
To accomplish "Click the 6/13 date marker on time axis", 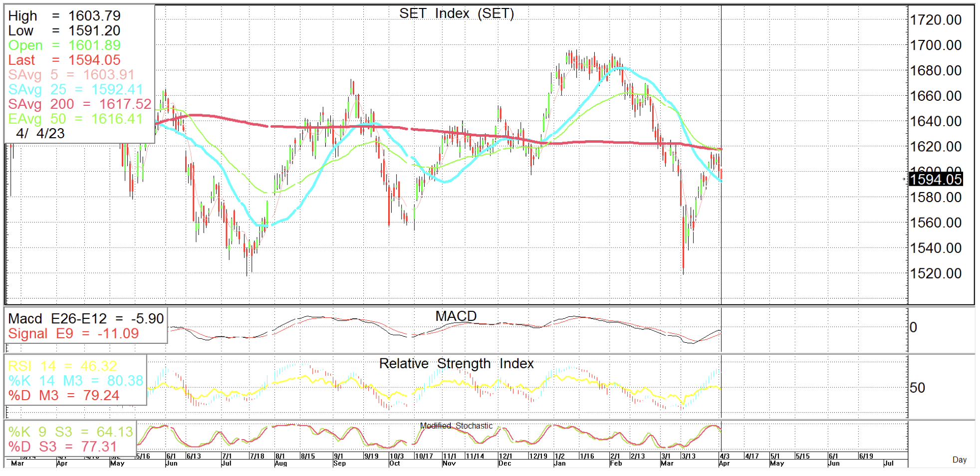I will pyautogui.click(x=194, y=456).
